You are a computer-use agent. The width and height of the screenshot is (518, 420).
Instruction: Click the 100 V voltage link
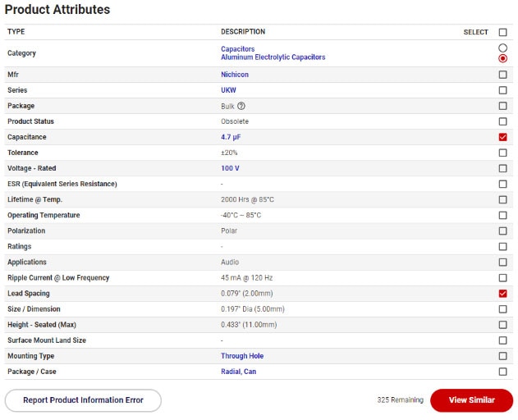[x=230, y=168]
